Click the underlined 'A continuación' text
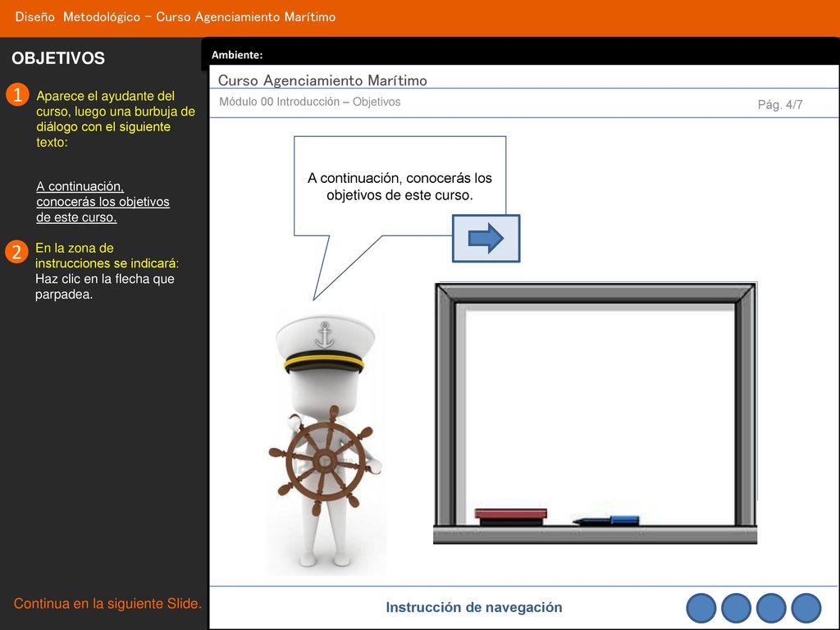 tap(103, 202)
